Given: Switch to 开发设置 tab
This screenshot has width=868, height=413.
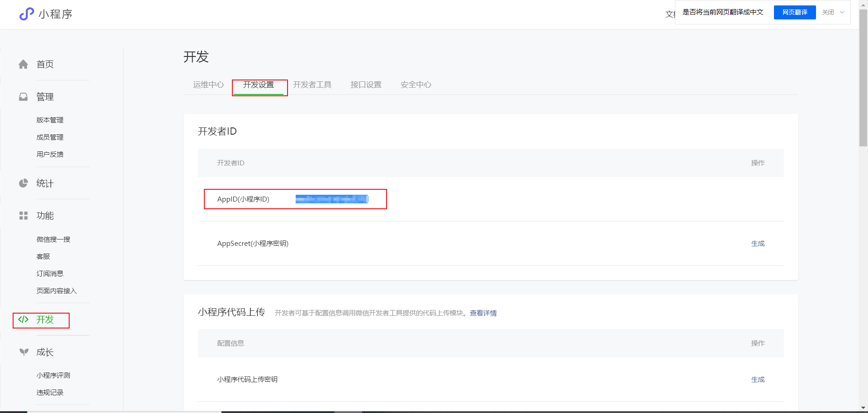Looking at the screenshot, I should tap(259, 84).
